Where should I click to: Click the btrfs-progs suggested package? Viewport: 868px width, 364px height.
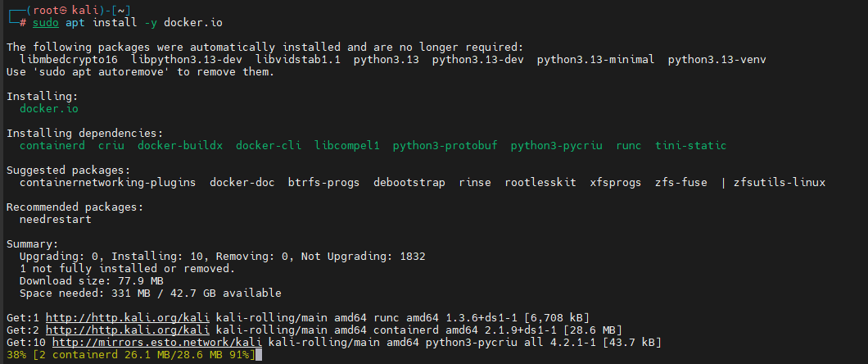coord(323,182)
